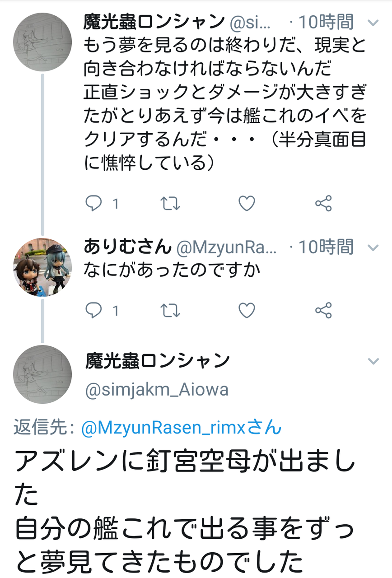Select the reply count on ありむさん's tweet
The image size is (392, 578).
coord(114,310)
